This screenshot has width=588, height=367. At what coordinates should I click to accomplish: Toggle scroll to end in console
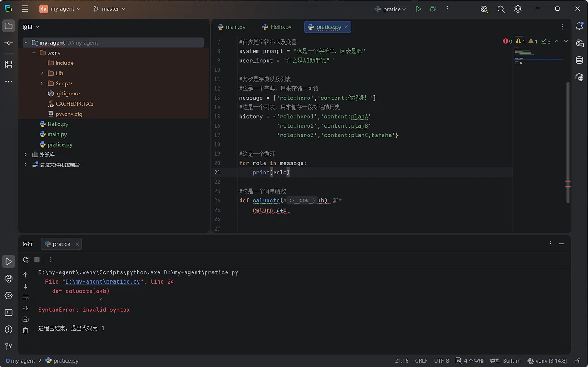click(x=26, y=308)
